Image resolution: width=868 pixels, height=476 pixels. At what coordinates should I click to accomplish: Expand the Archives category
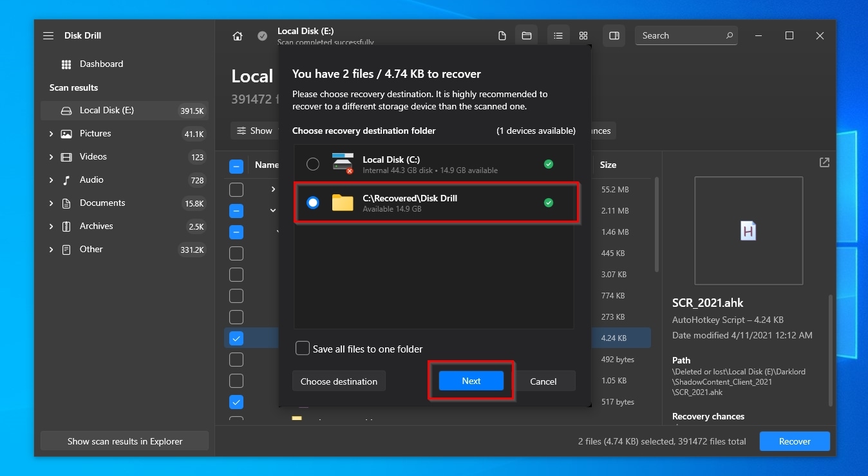click(x=52, y=226)
